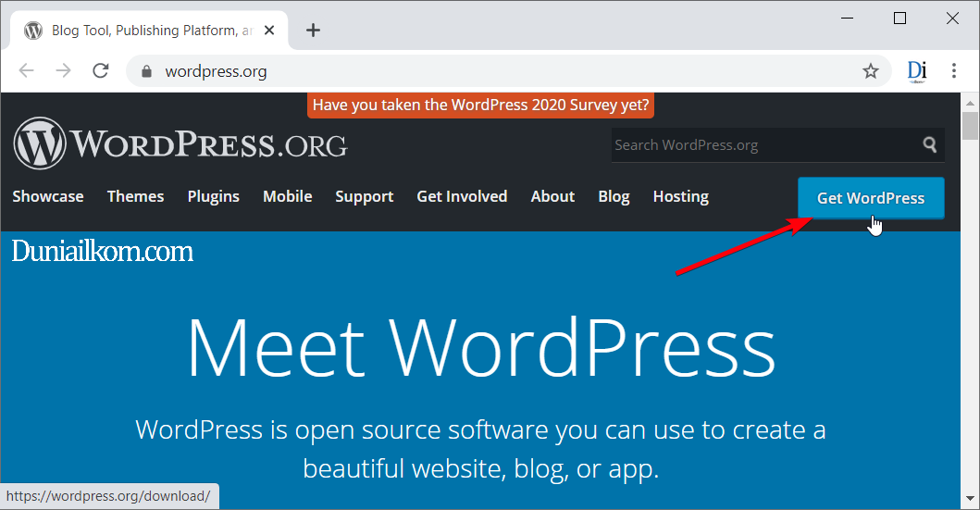The image size is (980, 510).
Task: Close the Blog Tool browser tab
Action: (269, 30)
